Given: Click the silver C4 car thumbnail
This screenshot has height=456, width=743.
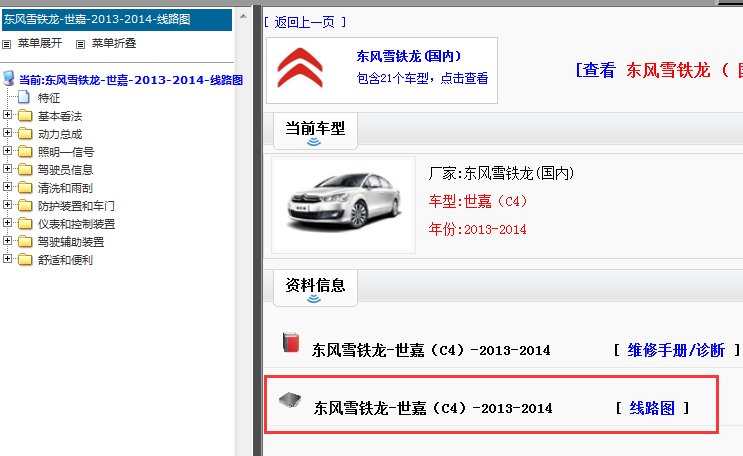Looking at the screenshot, I should (344, 205).
